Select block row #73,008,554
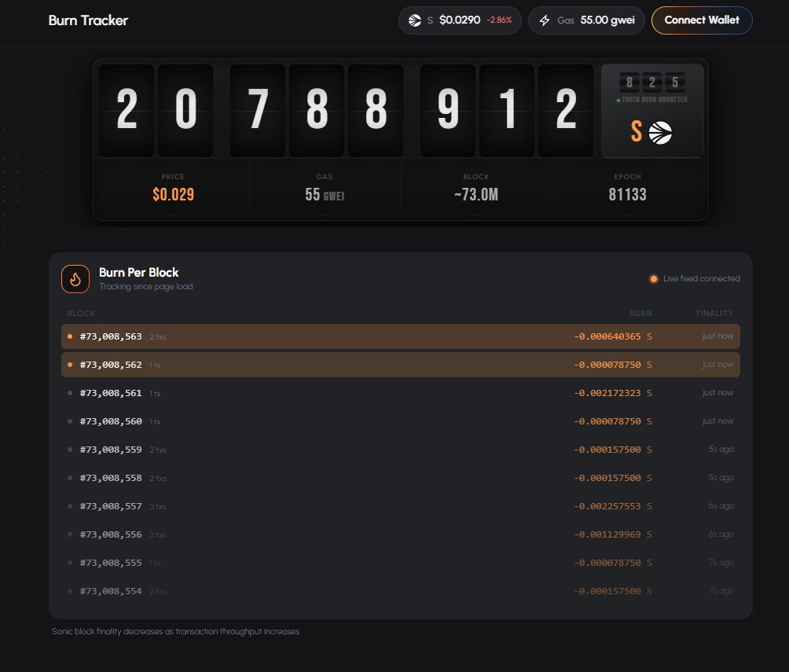Screen dimensions: 789x672 (401, 590)
